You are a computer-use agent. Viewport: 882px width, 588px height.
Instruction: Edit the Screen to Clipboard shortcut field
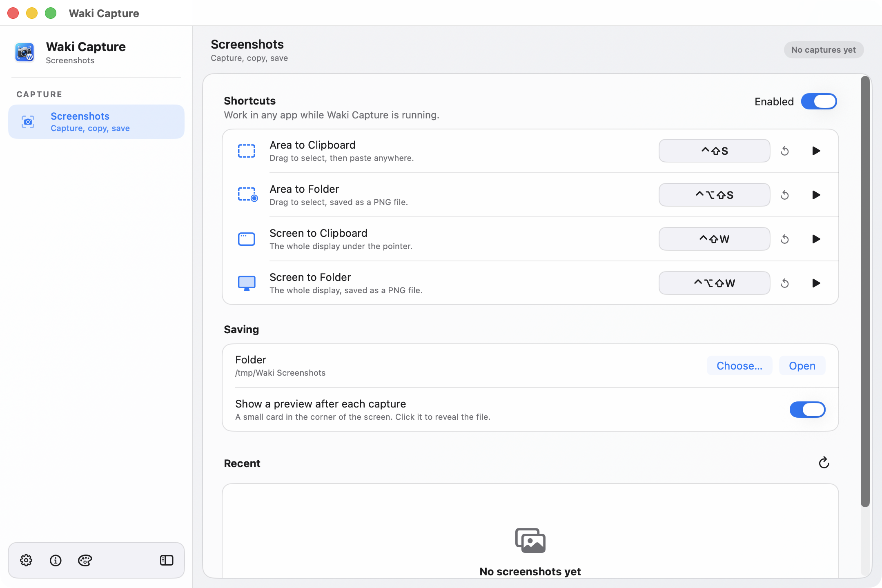[x=714, y=239]
